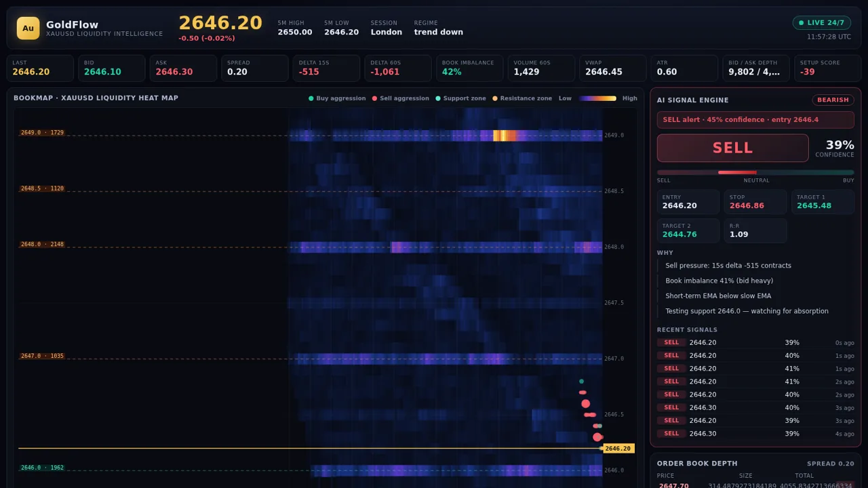Screen dimensions: 868x488
Task: Click the BID 2646.10 stat card
Action: (112, 68)
